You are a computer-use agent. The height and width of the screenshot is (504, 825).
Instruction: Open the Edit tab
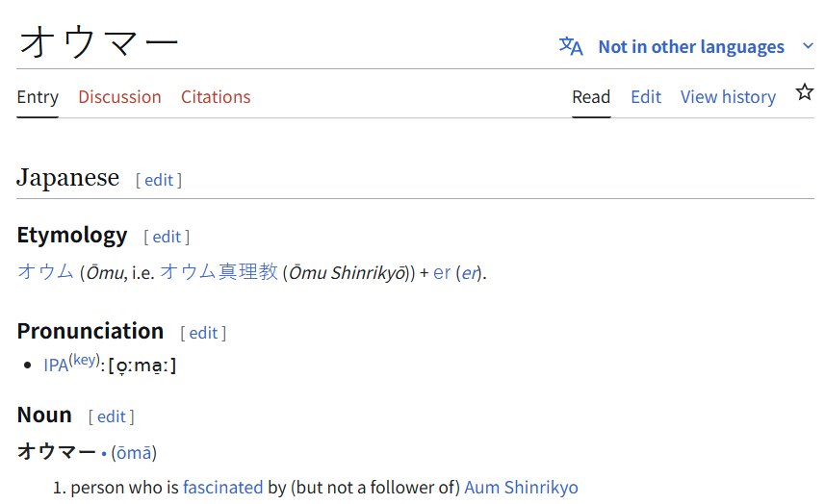pyautogui.click(x=646, y=97)
